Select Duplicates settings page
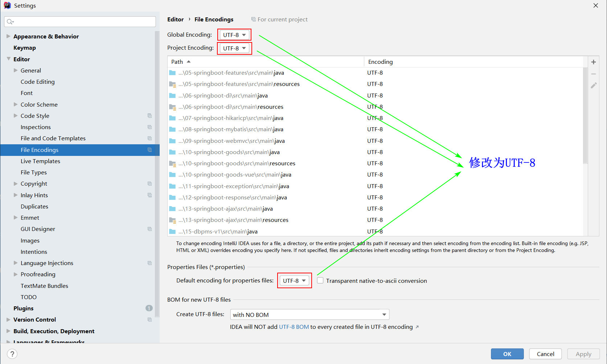The height and width of the screenshot is (364, 607). pos(34,206)
